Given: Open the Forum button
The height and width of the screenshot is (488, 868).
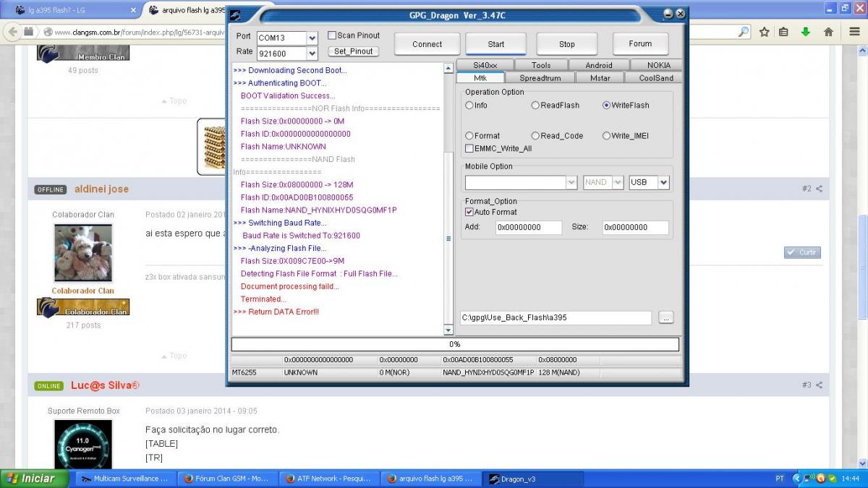Looking at the screenshot, I should (x=640, y=44).
